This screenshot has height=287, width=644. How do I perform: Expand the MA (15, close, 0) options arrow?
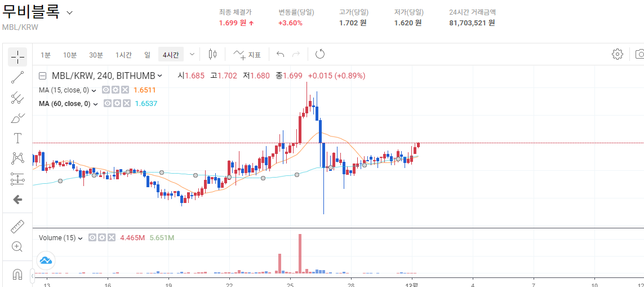[x=94, y=90]
